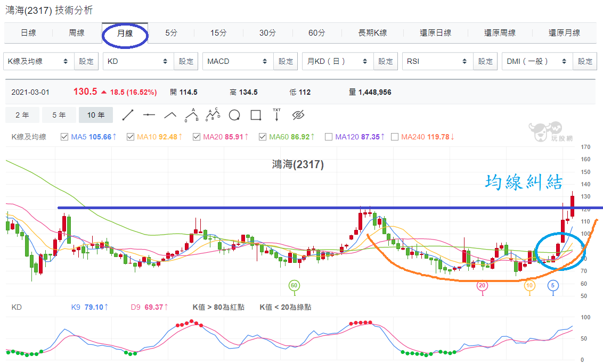Switch to the 還原日線 tab
Image resolution: width=603 pixels, height=364 pixels.
[x=436, y=33]
